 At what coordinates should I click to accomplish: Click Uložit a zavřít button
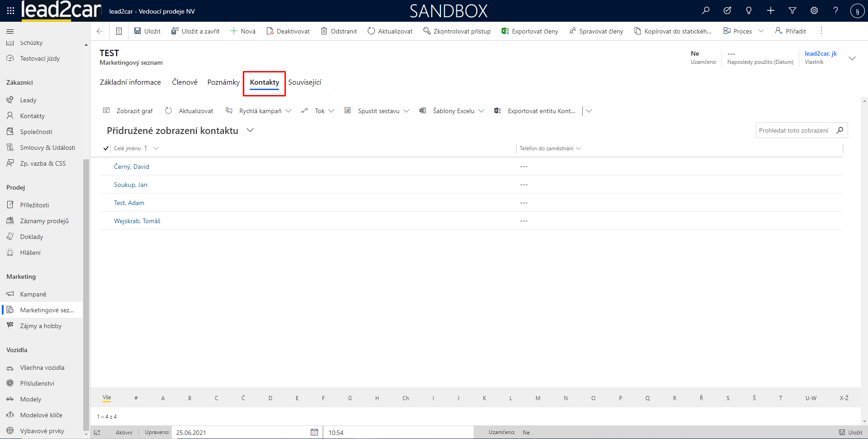pos(195,31)
